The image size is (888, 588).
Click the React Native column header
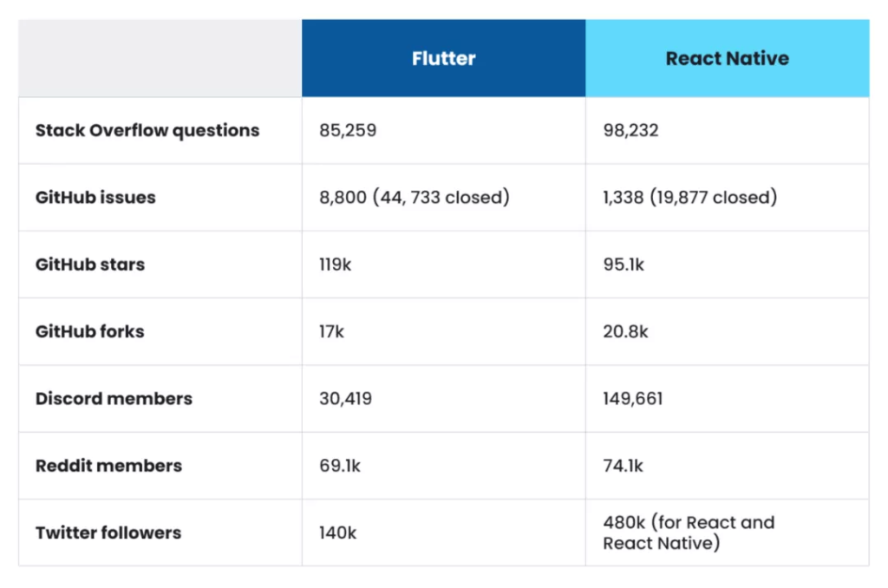tap(728, 58)
